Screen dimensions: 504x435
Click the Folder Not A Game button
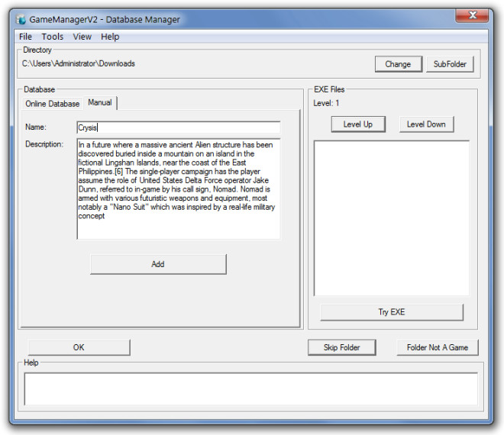438,347
